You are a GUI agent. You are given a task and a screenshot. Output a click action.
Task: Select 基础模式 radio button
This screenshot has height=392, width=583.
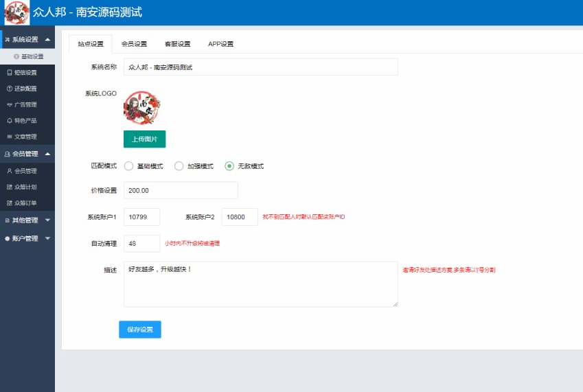click(128, 166)
